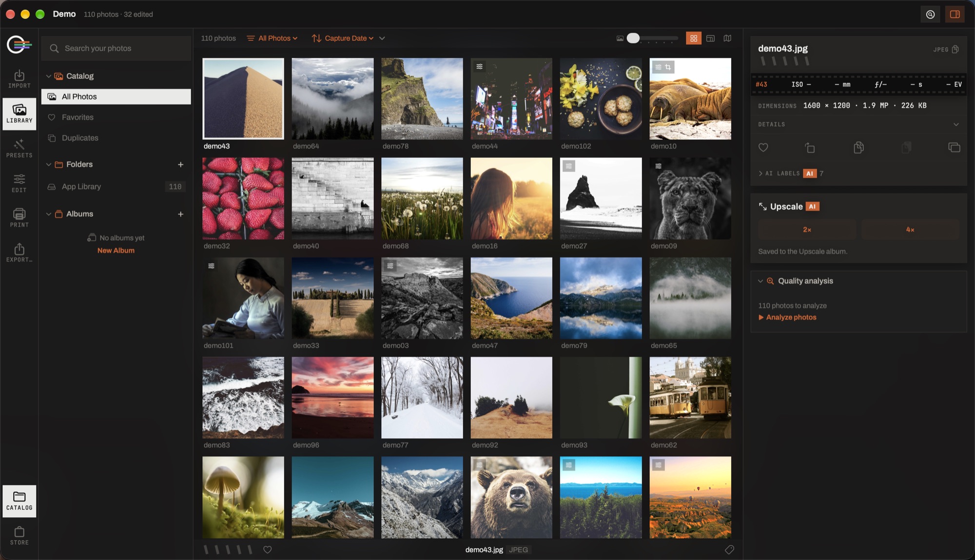The width and height of the screenshot is (975, 560).
Task: Collapse the Folders section
Action: point(49,165)
